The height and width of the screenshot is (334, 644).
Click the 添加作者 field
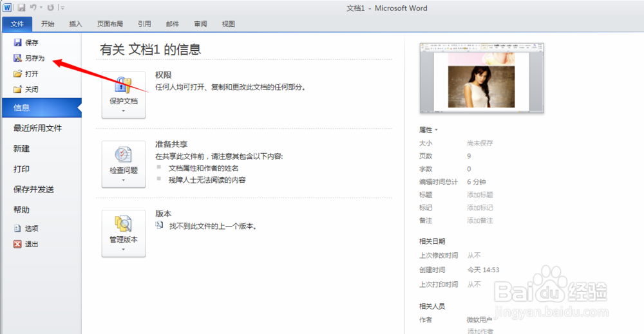(480, 331)
